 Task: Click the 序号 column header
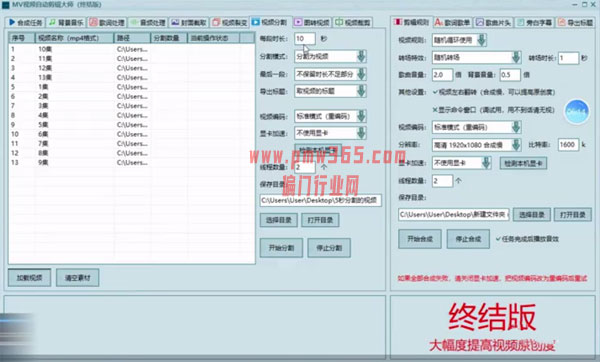point(22,38)
